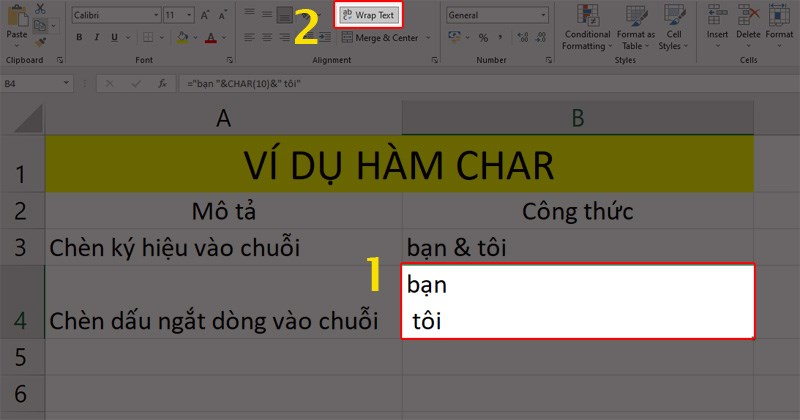Expand the Name Box dropdown showing B4
The image size is (800, 420).
pos(66,83)
